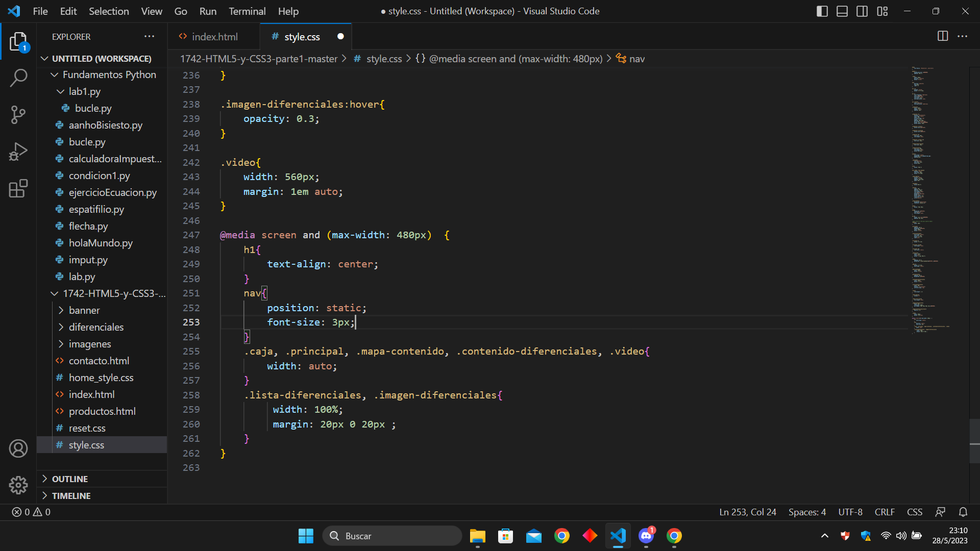Click the errors and warnings status indicator

[31, 512]
